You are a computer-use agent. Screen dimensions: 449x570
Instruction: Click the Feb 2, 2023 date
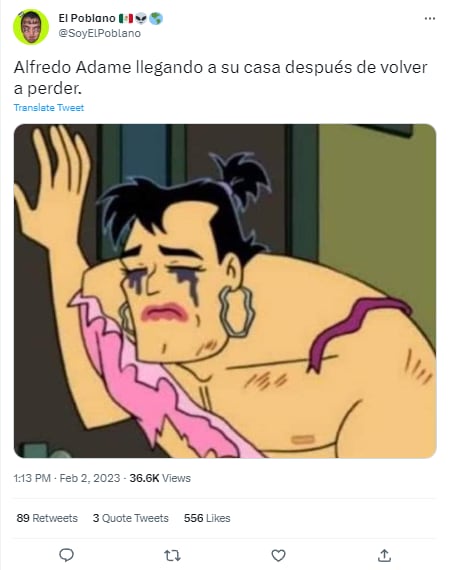coord(89,478)
